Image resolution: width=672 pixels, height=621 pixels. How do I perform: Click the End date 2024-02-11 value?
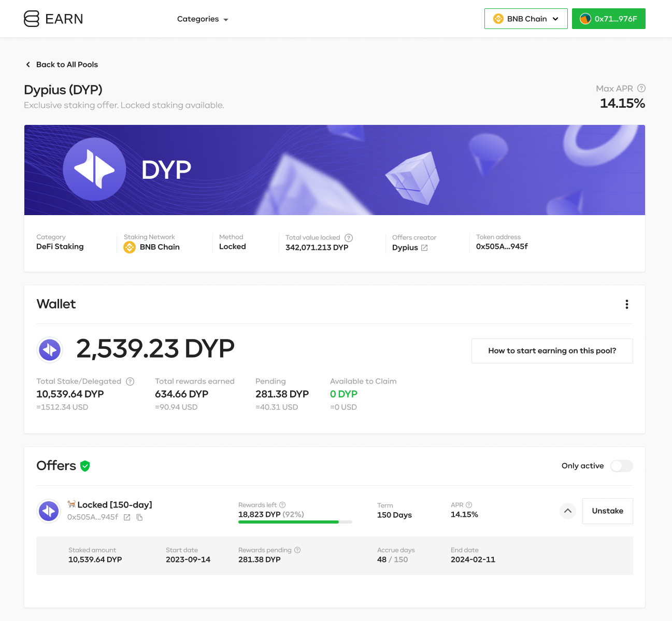pyautogui.click(x=473, y=560)
